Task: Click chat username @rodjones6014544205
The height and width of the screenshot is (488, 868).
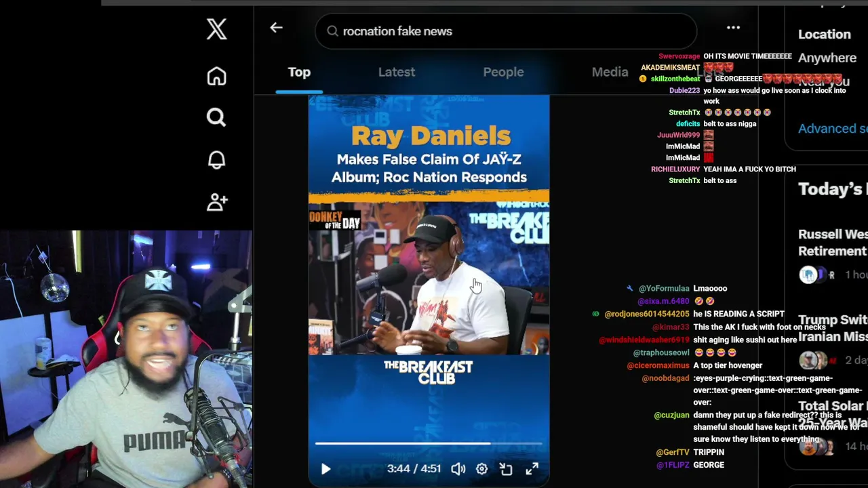Action: (x=647, y=314)
